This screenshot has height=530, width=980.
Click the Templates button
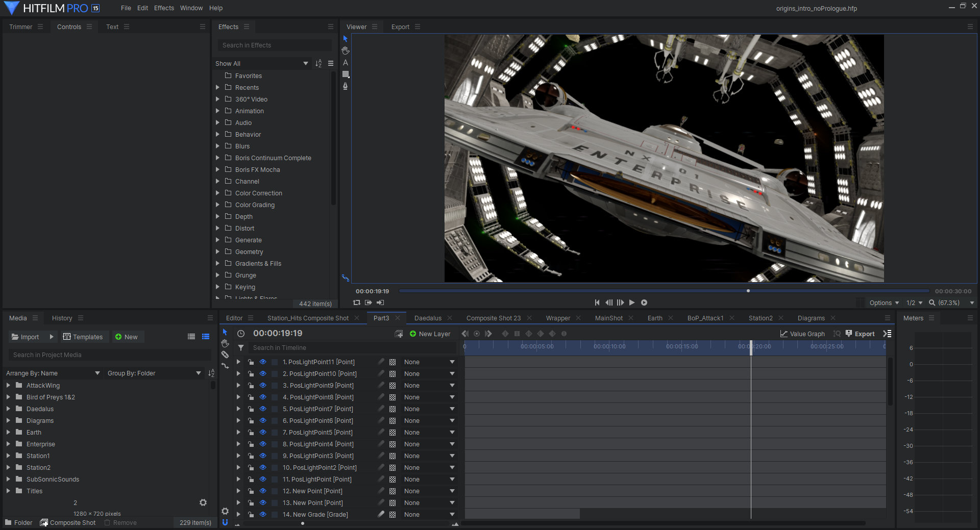pos(83,337)
